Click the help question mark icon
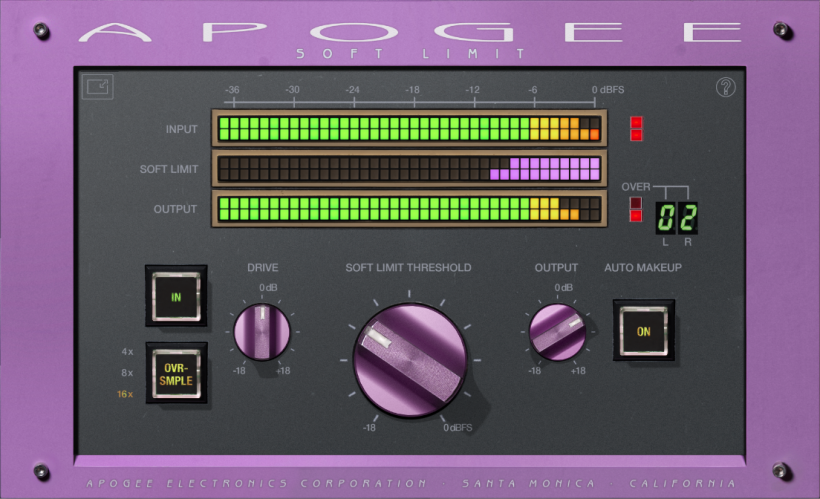This screenshot has width=820, height=499. point(725,87)
